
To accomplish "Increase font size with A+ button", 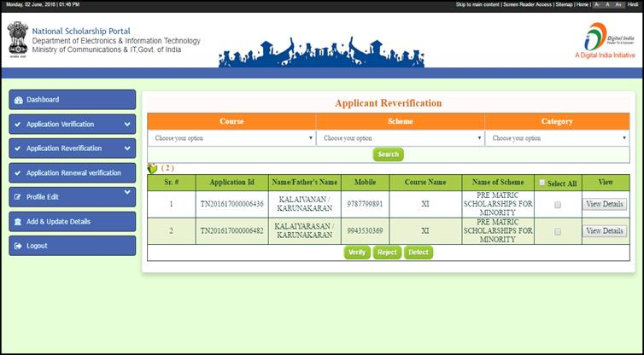I will 618,4.
